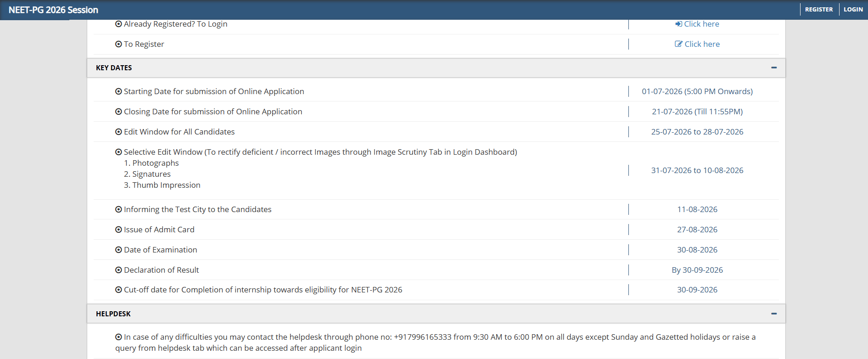Click date '21-07-2026 (Till 11:55PM)'
This screenshot has width=868, height=359.
[697, 112]
